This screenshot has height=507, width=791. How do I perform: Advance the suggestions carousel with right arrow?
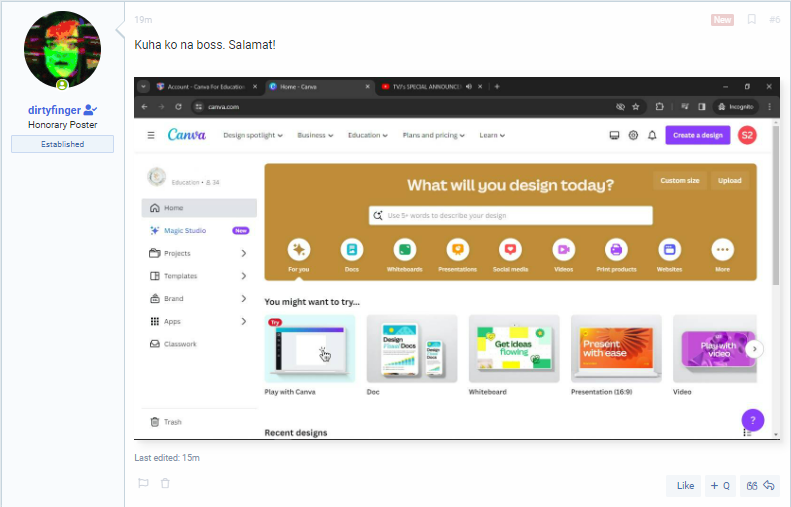click(x=755, y=349)
